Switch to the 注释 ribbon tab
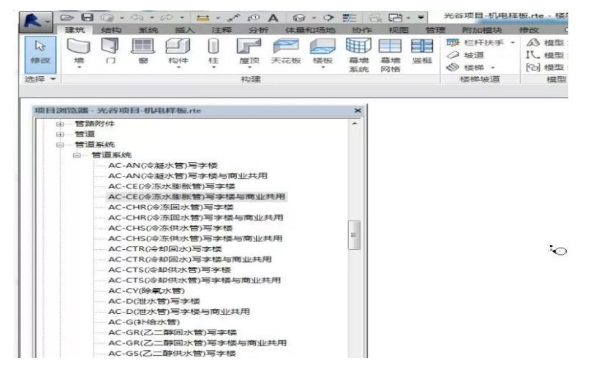 click(x=221, y=30)
